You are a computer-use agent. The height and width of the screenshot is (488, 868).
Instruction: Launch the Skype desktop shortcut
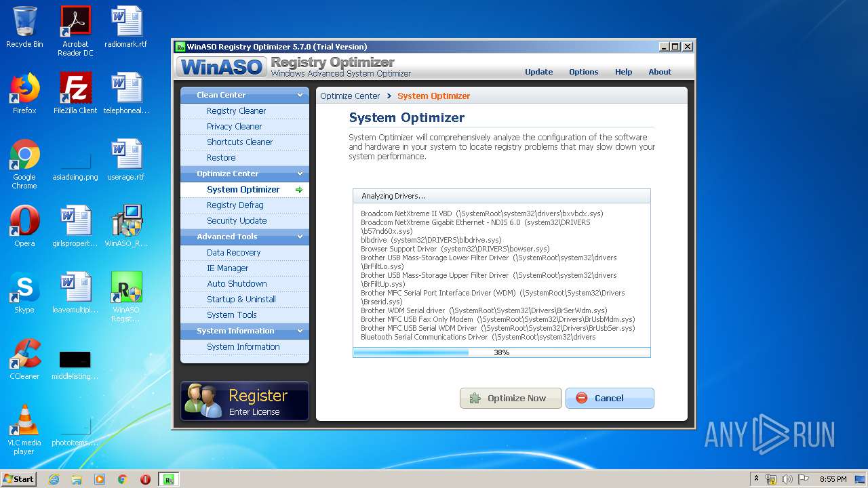coord(24,293)
